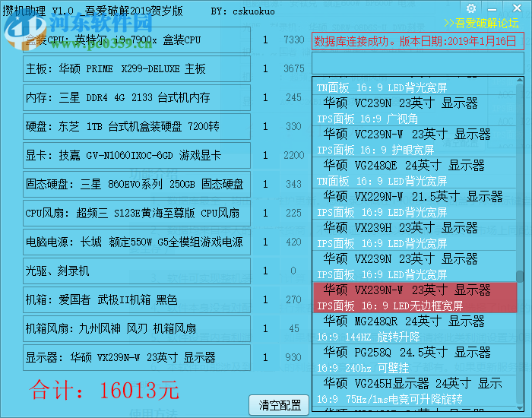Select the 主板 华硕 PRIME X299-DELUXE row
532x418 pixels.
(x=137, y=69)
